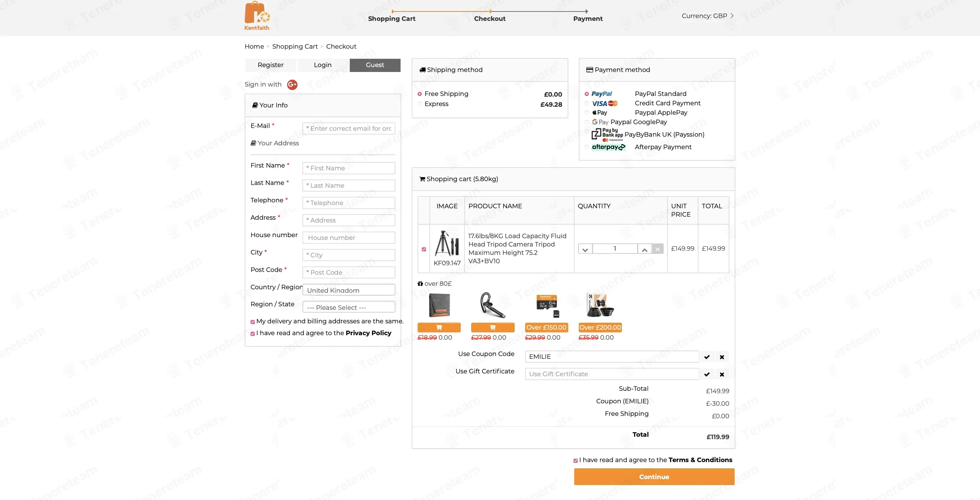The width and height of the screenshot is (980, 500).
Task: Click the Pay by Bank app logo
Action: 607,134
